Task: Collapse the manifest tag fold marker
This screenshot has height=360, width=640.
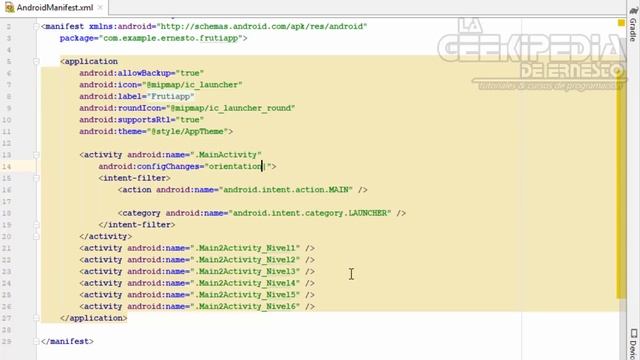Action: 36,27
